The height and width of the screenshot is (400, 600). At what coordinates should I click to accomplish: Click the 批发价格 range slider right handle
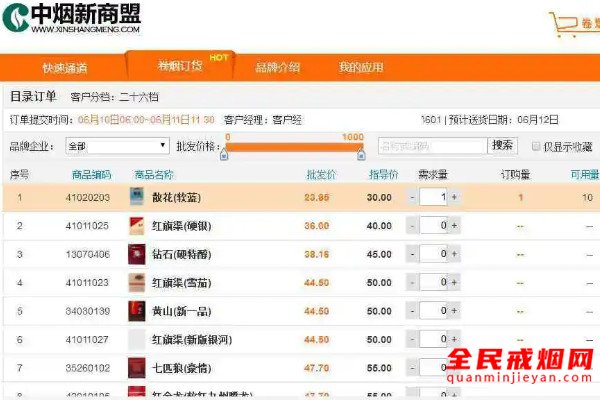(361, 151)
